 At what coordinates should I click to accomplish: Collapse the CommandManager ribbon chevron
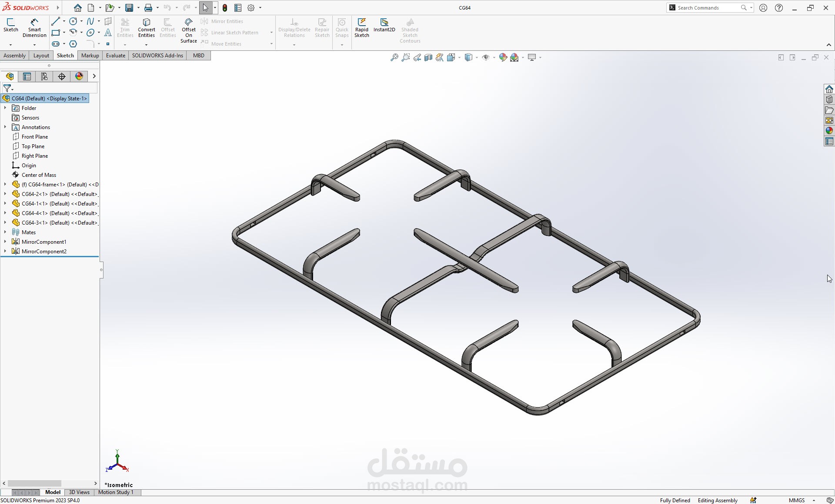pyautogui.click(x=828, y=45)
